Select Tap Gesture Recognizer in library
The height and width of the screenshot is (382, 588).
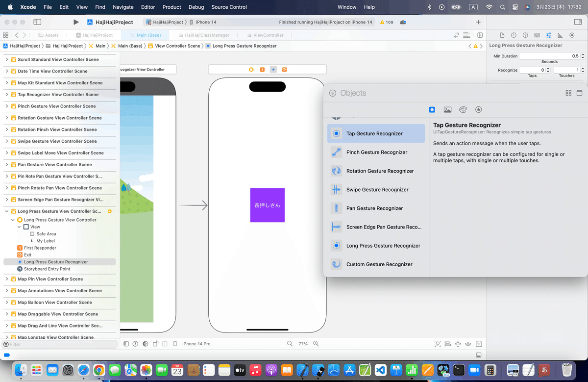click(376, 133)
